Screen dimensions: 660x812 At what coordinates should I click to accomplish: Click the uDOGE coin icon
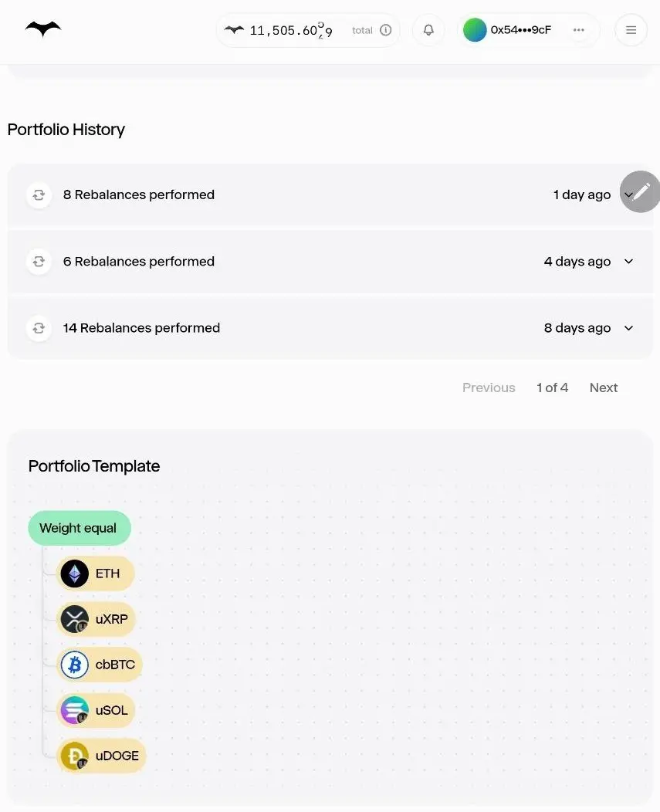click(x=75, y=756)
